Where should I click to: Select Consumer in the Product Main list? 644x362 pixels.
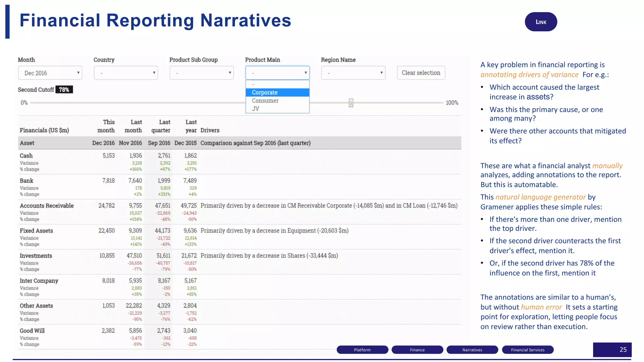pos(277,101)
